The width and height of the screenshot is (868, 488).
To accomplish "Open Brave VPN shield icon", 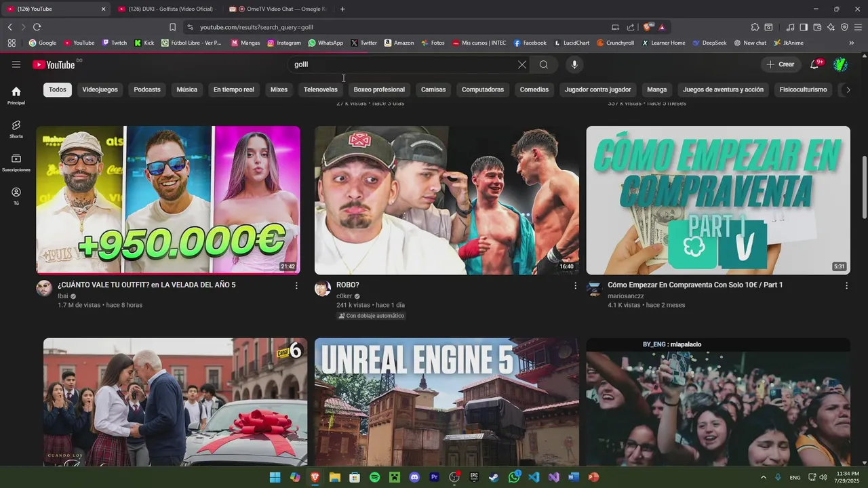I will (844, 27).
